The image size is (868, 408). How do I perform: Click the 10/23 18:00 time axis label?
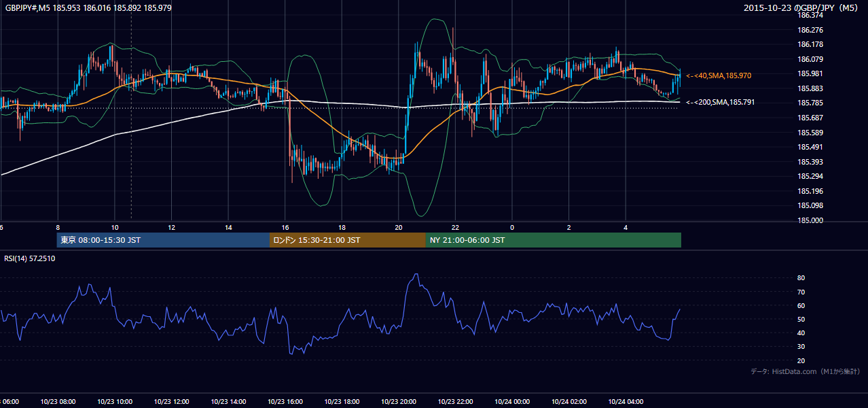tap(342, 402)
